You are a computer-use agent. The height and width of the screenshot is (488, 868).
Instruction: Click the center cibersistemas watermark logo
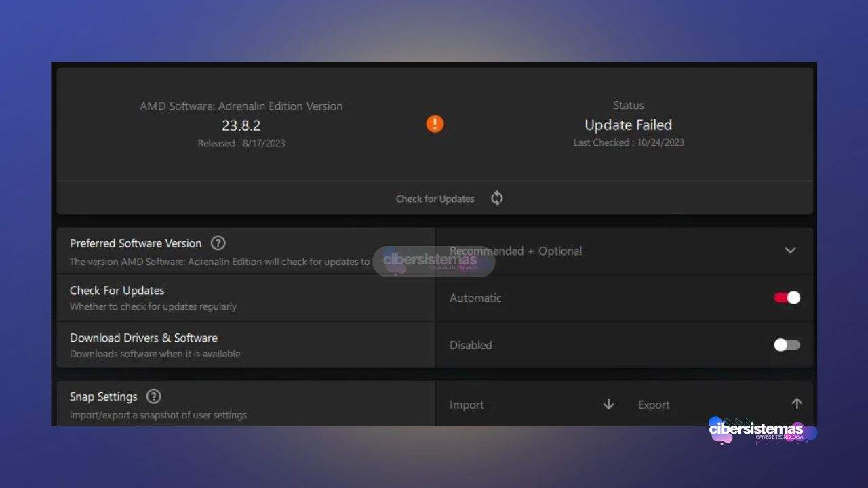click(x=433, y=261)
